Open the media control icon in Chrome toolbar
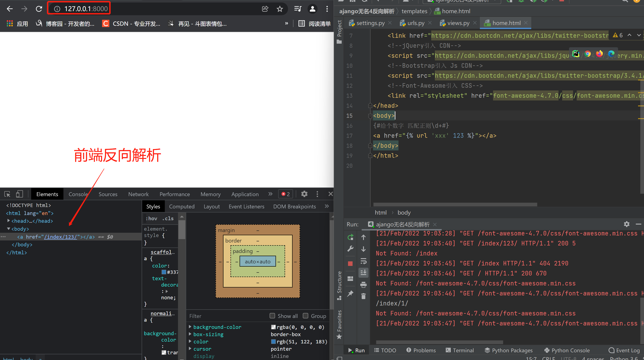Viewport: 644px width, 360px height. 298,9
